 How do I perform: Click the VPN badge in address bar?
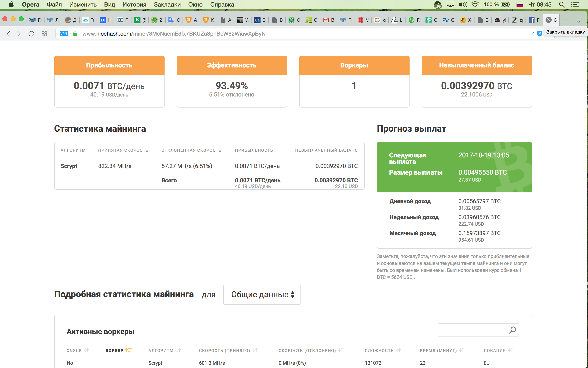click(x=64, y=34)
